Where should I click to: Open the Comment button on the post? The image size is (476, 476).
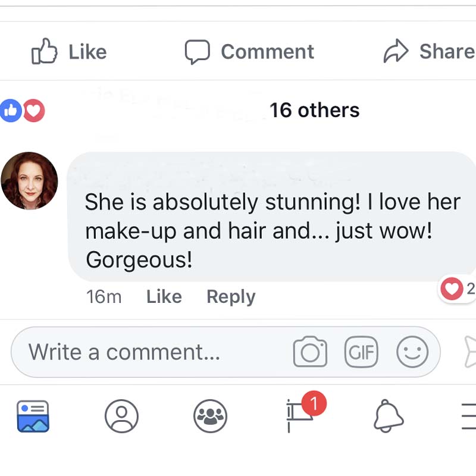point(249,52)
